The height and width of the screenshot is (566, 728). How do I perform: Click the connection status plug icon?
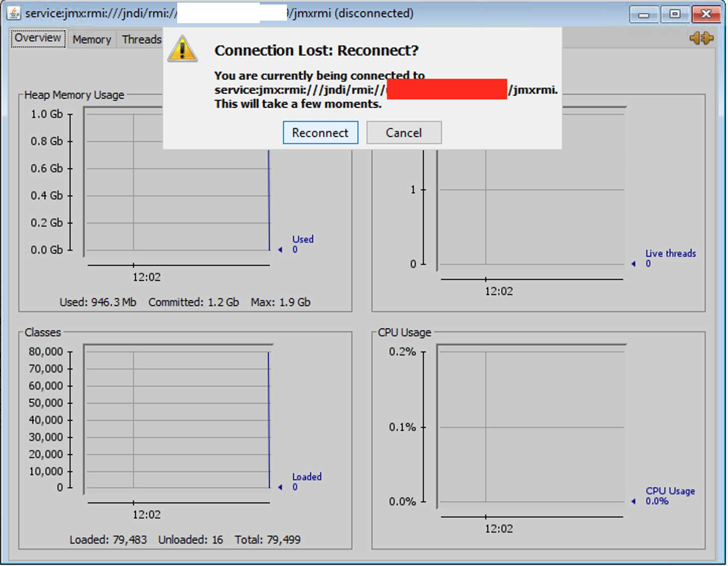pos(701,38)
